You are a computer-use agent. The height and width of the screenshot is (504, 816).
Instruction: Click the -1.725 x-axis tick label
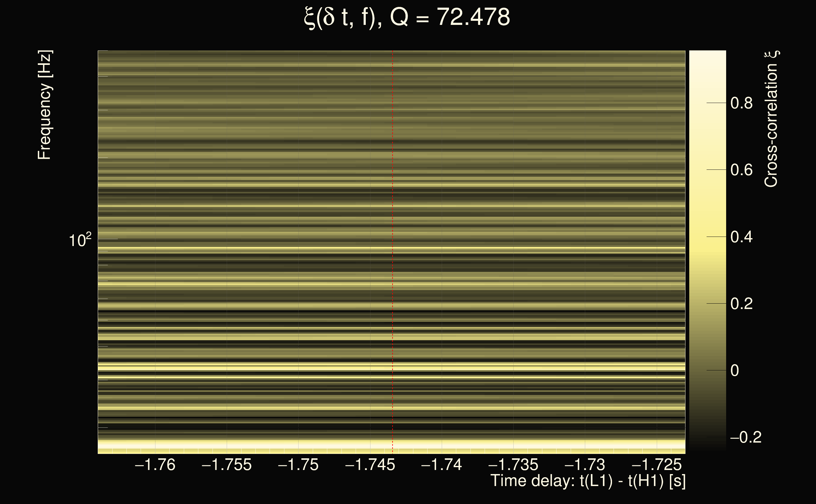pos(656,465)
